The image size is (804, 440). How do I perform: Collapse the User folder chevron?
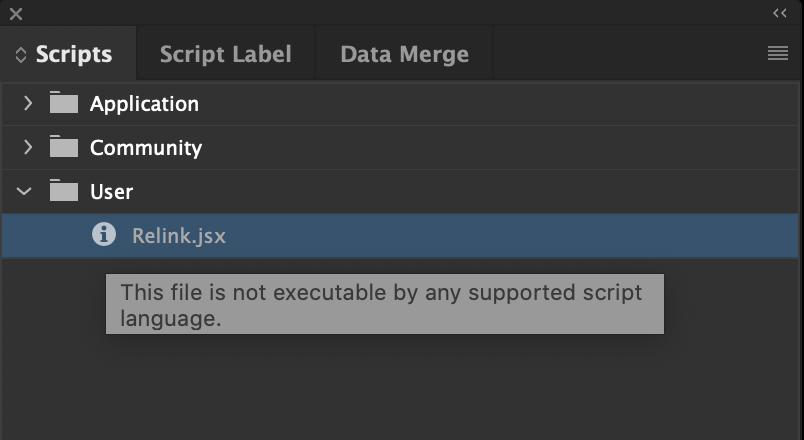tap(26, 191)
